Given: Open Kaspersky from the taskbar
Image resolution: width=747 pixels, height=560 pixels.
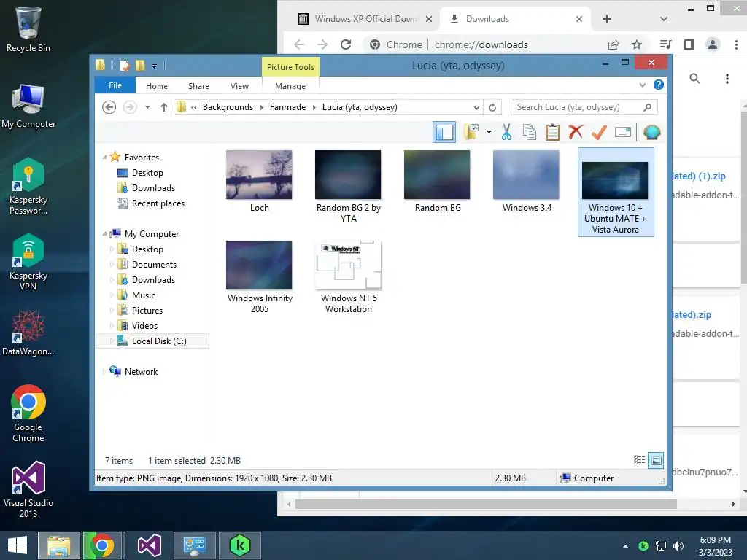Looking at the screenshot, I should (239, 545).
